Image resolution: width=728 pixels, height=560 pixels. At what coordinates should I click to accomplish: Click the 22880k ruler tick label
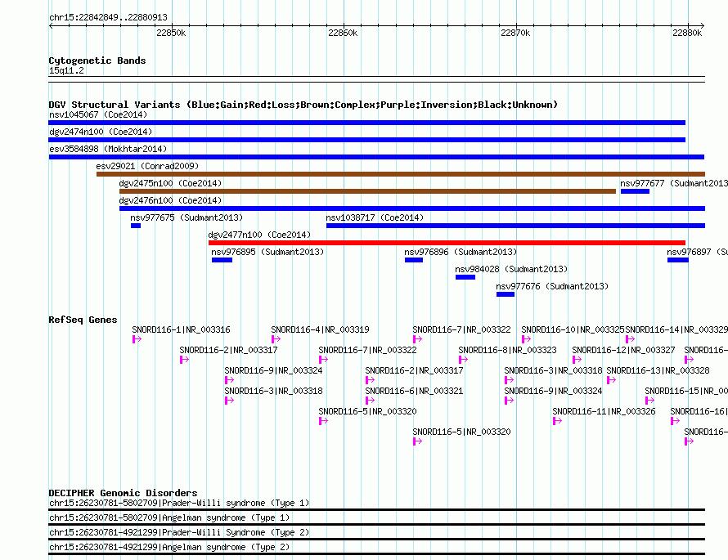[x=687, y=33]
